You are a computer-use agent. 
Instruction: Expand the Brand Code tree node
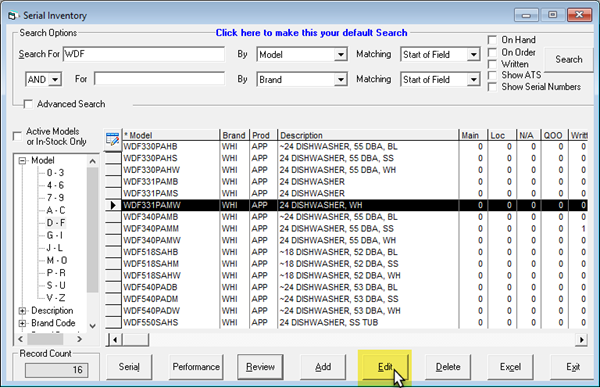click(x=23, y=323)
